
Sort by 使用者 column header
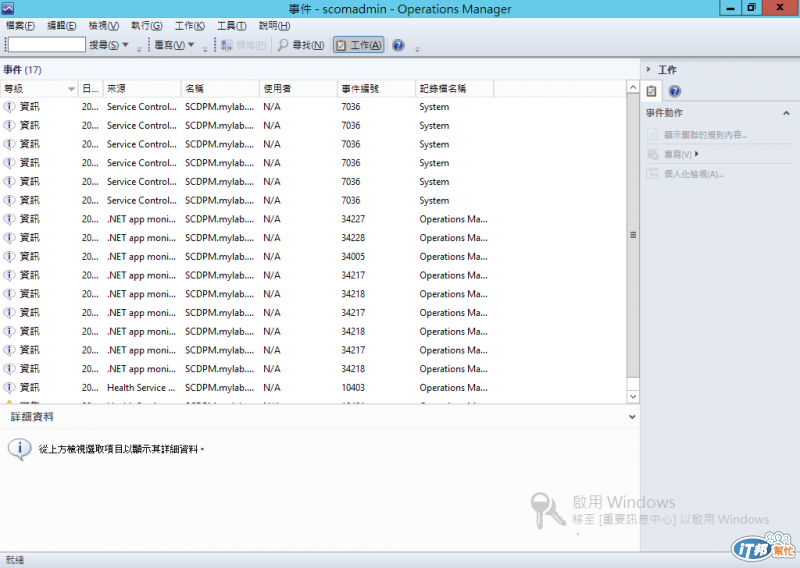click(298, 88)
